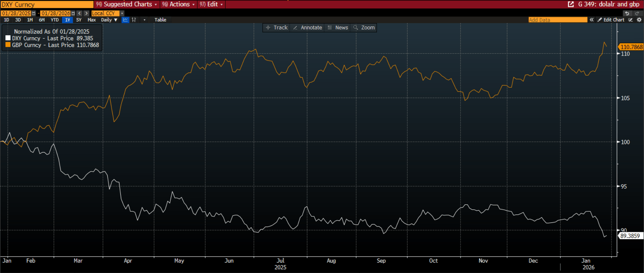Viewport: 644px width, 273px height.
Task: Select the line chart type icon
Action: point(125,20)
